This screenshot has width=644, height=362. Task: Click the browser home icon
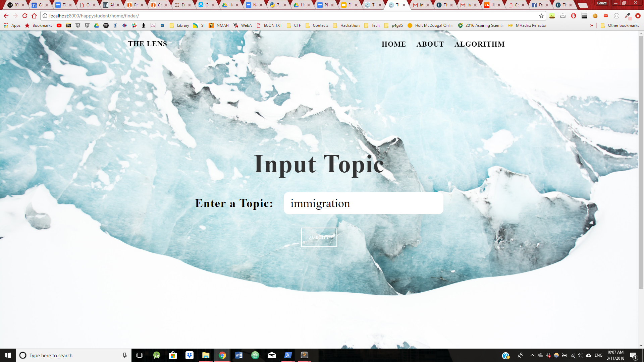(34, 16)
